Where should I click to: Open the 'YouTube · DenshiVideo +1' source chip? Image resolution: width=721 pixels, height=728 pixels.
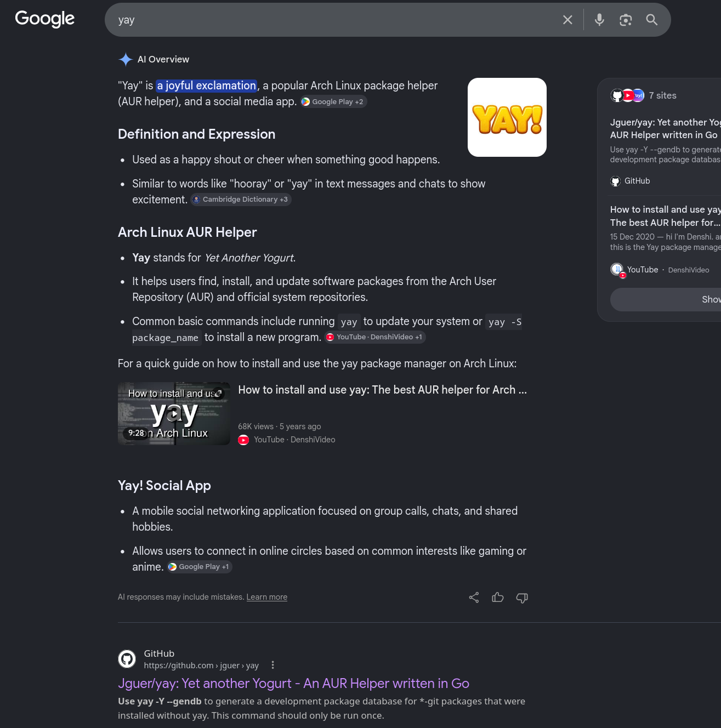pyautogui.click(x=375, y=337)
